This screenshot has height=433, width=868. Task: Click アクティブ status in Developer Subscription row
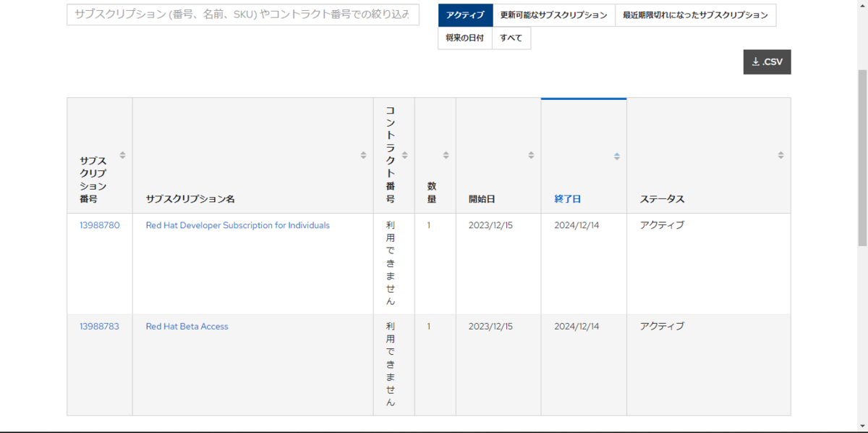pyautogui.click(x=662, y=225)
